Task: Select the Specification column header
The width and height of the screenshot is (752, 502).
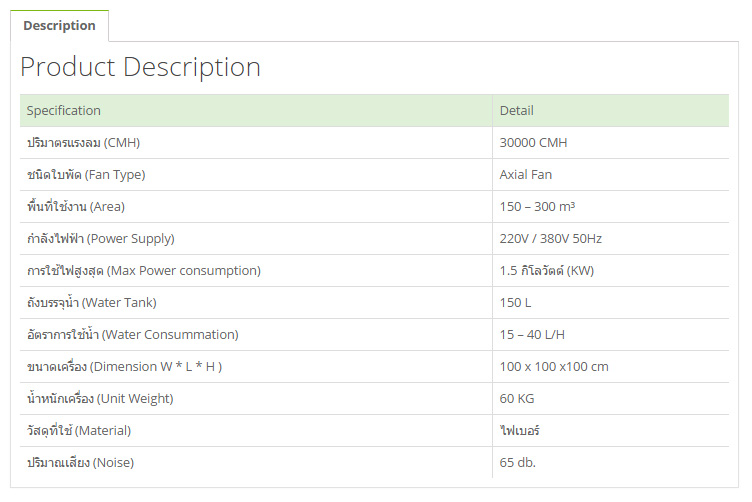Action: [256, 110]
